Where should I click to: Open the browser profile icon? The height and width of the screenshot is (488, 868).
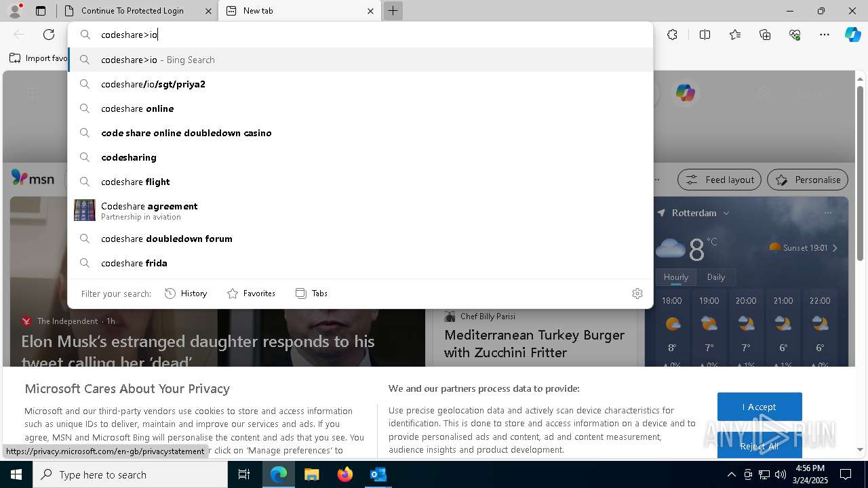(x=15, y=10)
